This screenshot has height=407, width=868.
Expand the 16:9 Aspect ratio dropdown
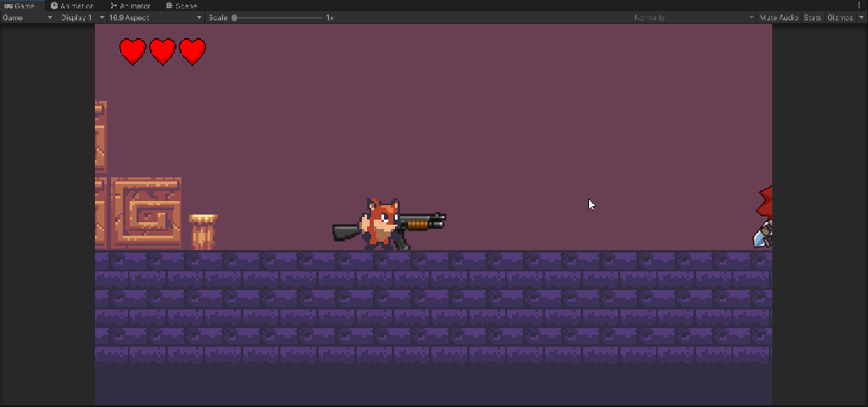156,18
